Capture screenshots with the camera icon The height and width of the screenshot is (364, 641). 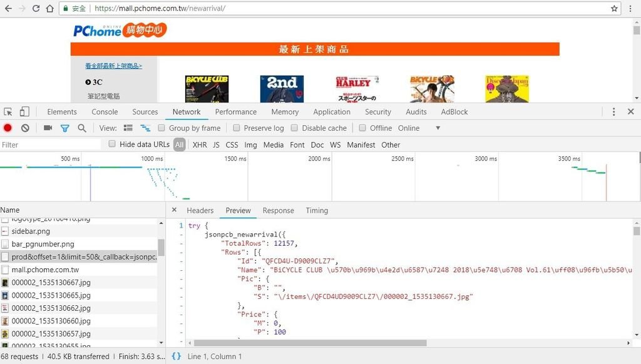tap(48, 128)
